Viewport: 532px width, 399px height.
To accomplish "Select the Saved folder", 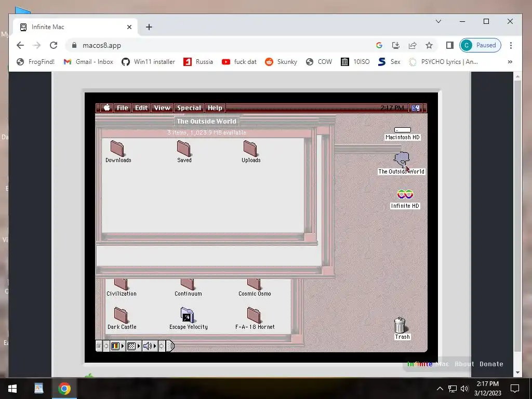I will (x=184, y=152).
